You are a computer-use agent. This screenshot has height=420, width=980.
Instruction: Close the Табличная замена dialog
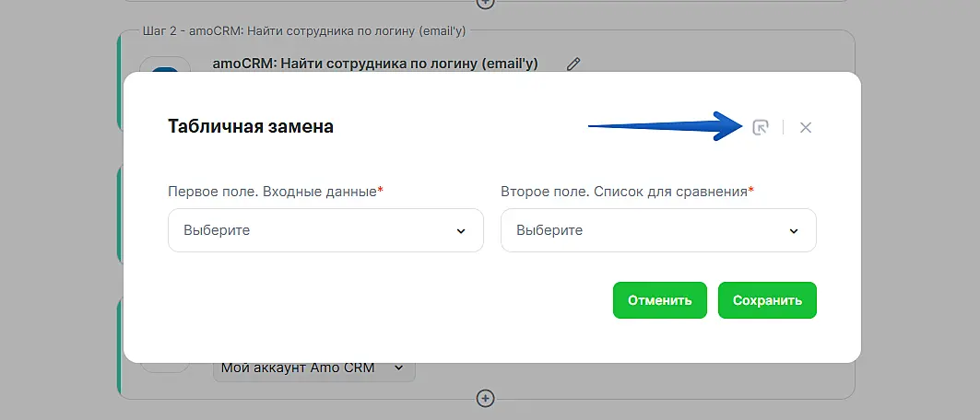click(x=806, y=127)
